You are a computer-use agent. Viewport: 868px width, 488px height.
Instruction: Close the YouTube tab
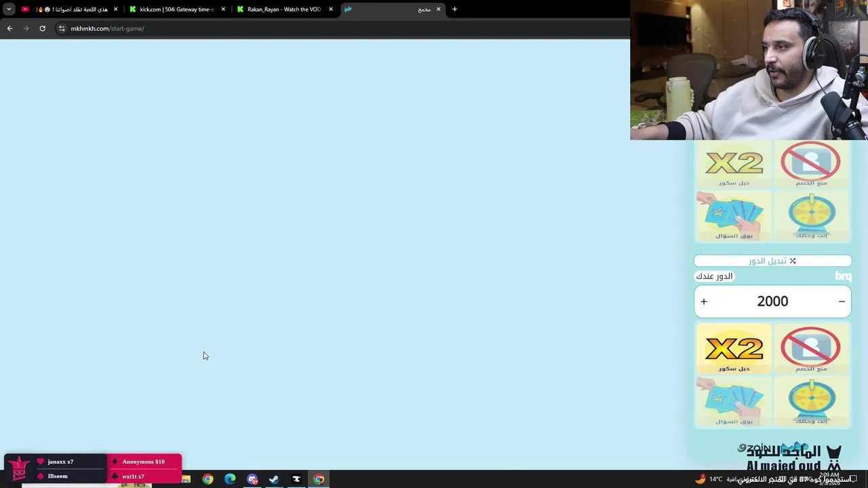pyautogui.click(x=115, y=9)
